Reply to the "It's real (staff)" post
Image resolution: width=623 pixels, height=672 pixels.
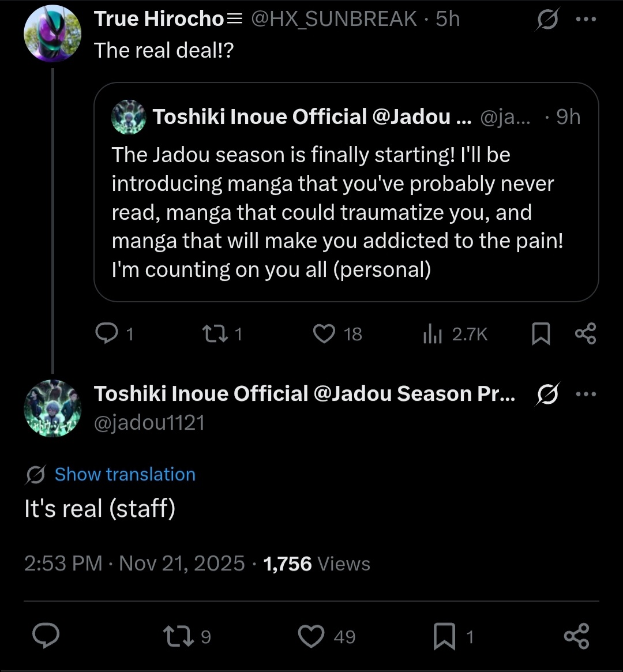(x=45, y=636)
